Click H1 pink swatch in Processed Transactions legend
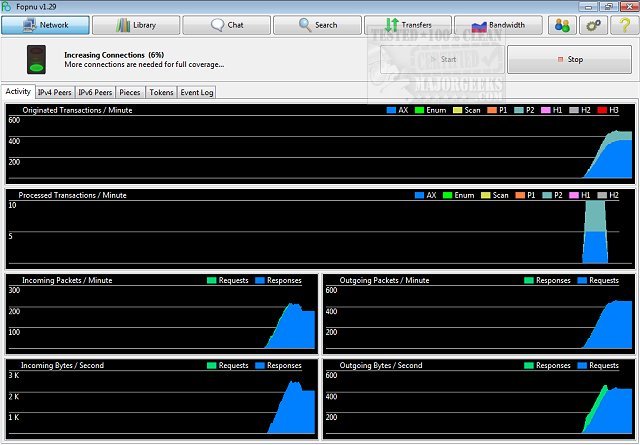 click(574, 196)
